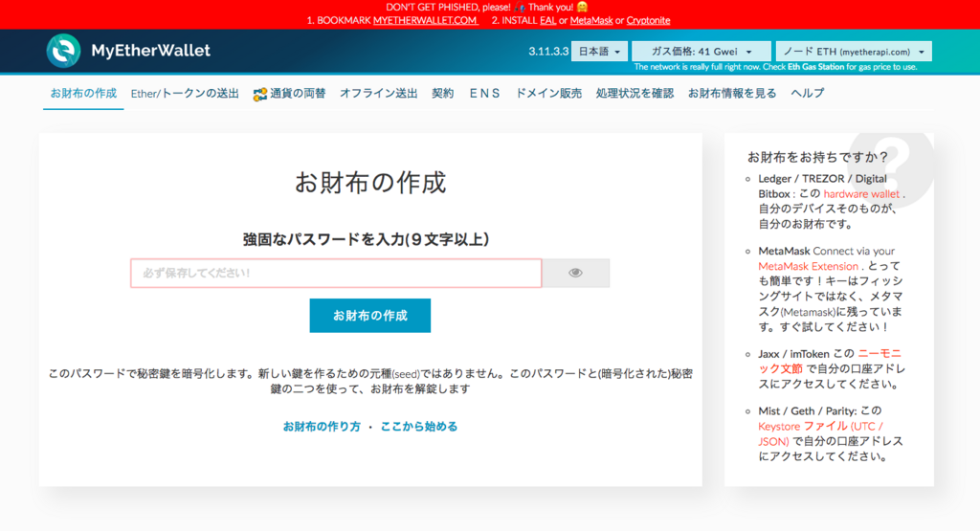The width and height of the screenshot is (980, 531).
Task: Click 強固なパスワードを入力 label
Action: point(366,239)
